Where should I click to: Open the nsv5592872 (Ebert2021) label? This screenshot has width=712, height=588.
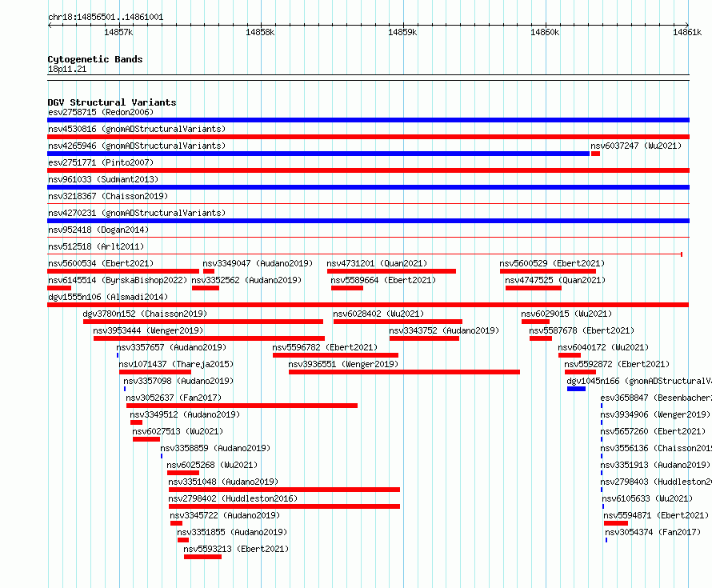tap(617, 364)
